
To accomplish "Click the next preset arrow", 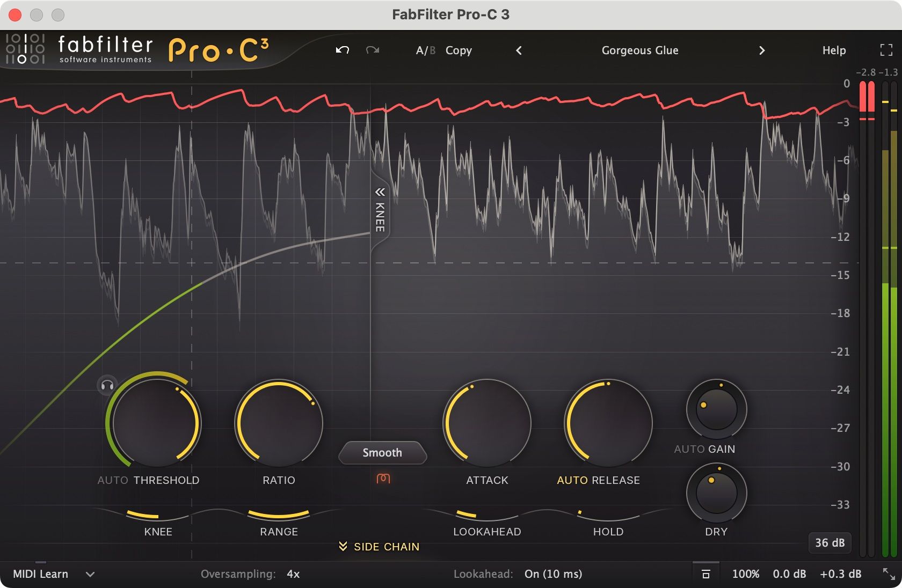I will [x=762, y=50].
